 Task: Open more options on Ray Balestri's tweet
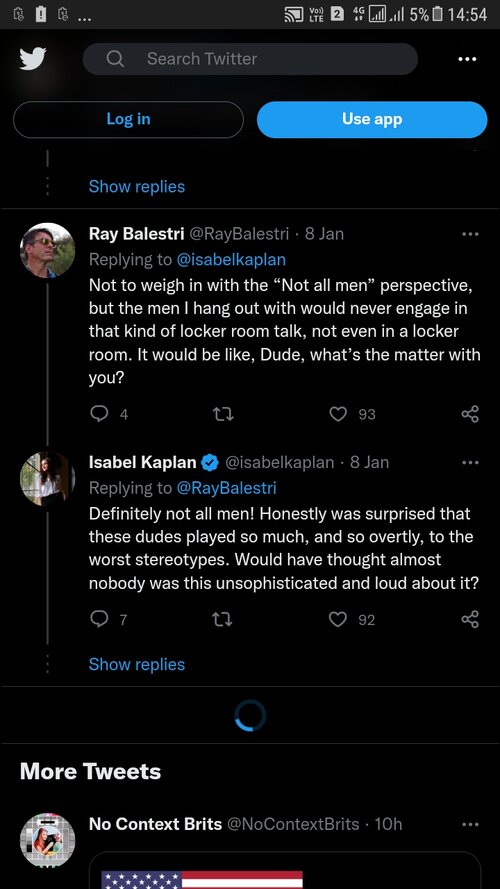coord(470,234)
